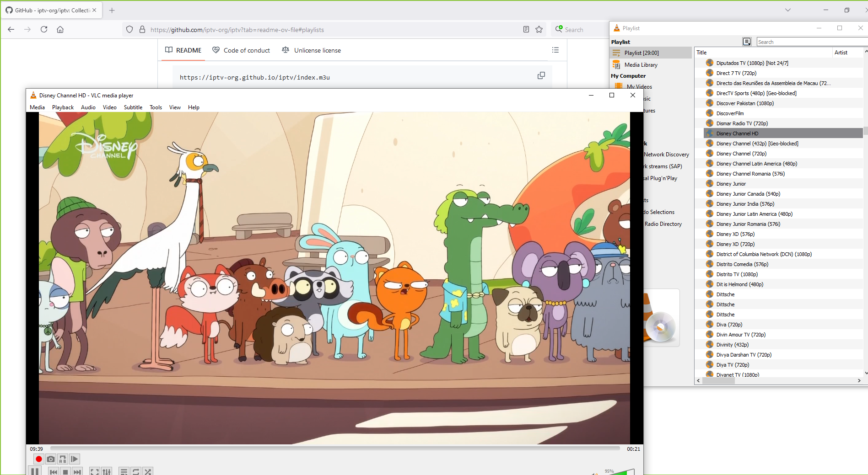Open the Help menu in VLC
Screen dimensions: 868x475
pos(194,107)
